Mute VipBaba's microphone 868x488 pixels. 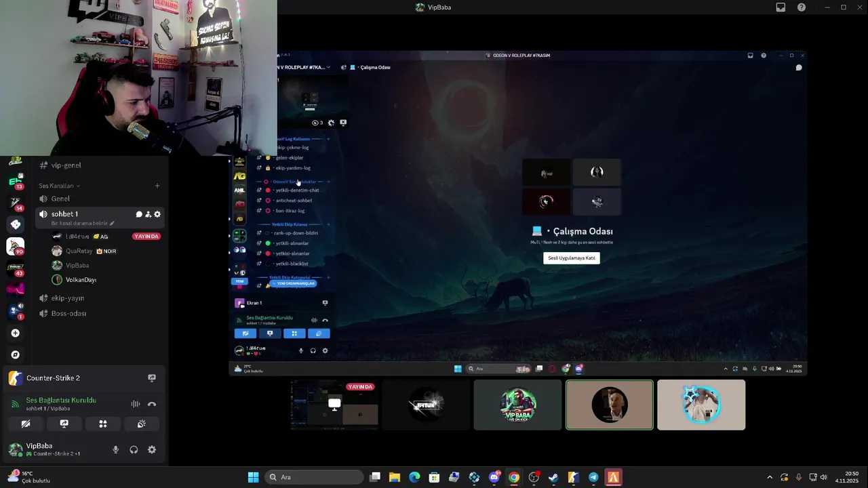coord(115,449)
